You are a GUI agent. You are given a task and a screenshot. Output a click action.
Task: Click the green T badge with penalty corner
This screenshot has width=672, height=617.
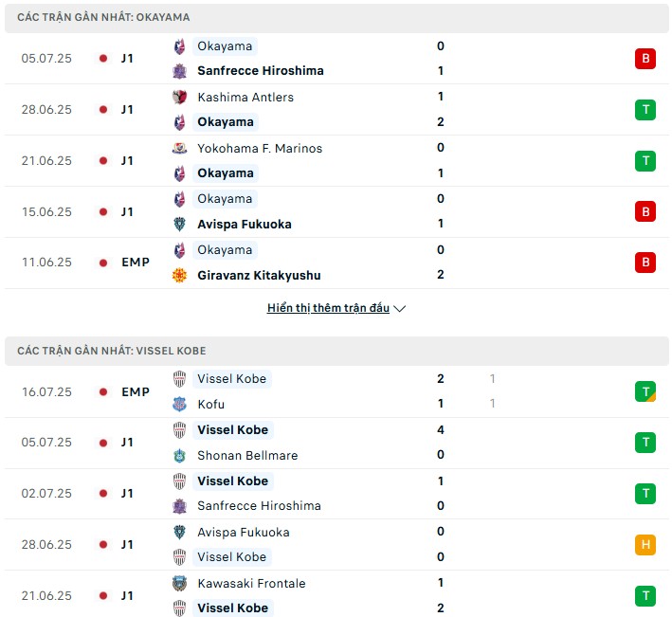pos(645,391)
